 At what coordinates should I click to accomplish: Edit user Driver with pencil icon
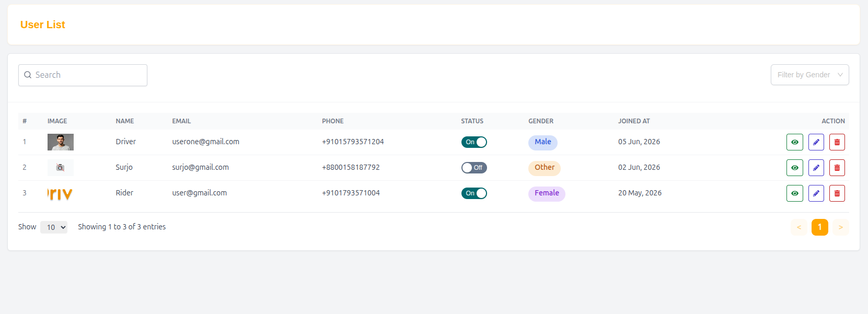(816, 142)
